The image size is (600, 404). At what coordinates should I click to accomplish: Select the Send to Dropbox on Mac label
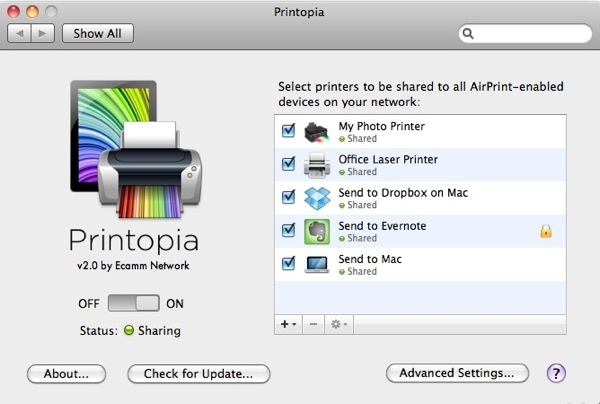point(403,192)
